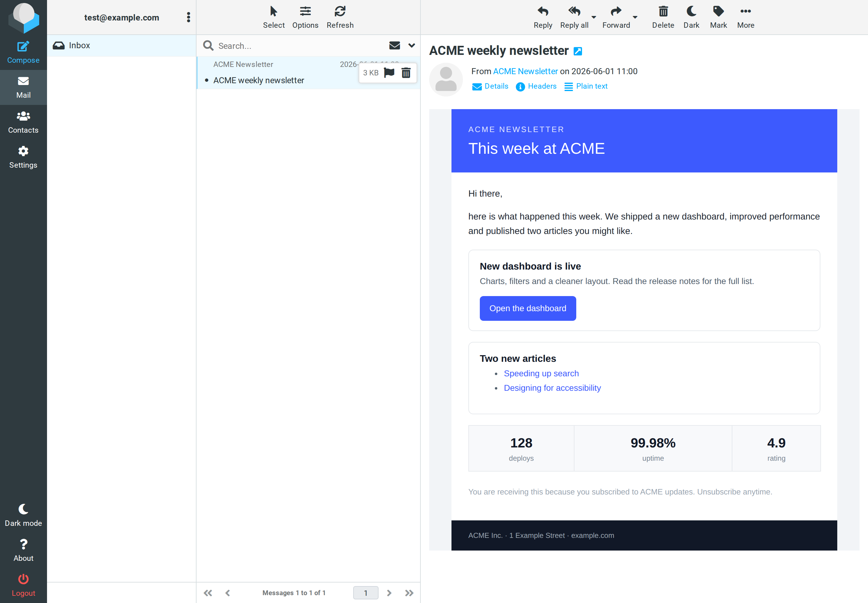Click Reply all button
This screenshot has width=868, height=603.
pyautogui.click(x=574, y=17)
